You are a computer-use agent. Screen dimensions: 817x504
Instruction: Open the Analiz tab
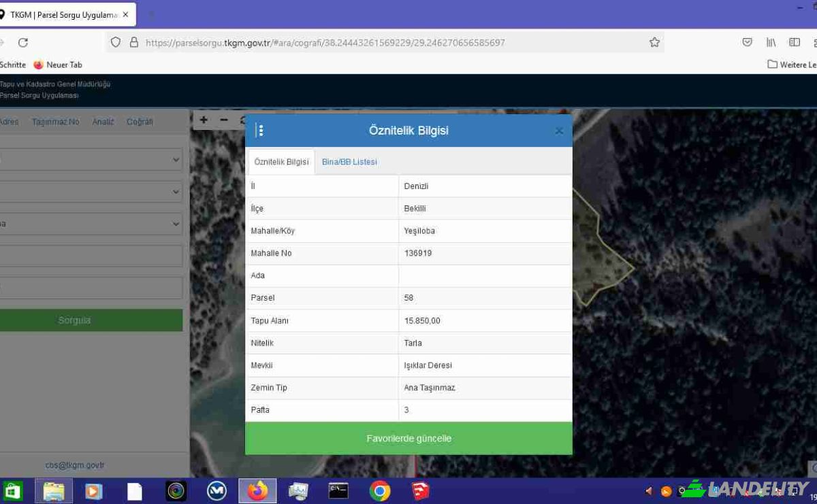(x=103, y=122)
